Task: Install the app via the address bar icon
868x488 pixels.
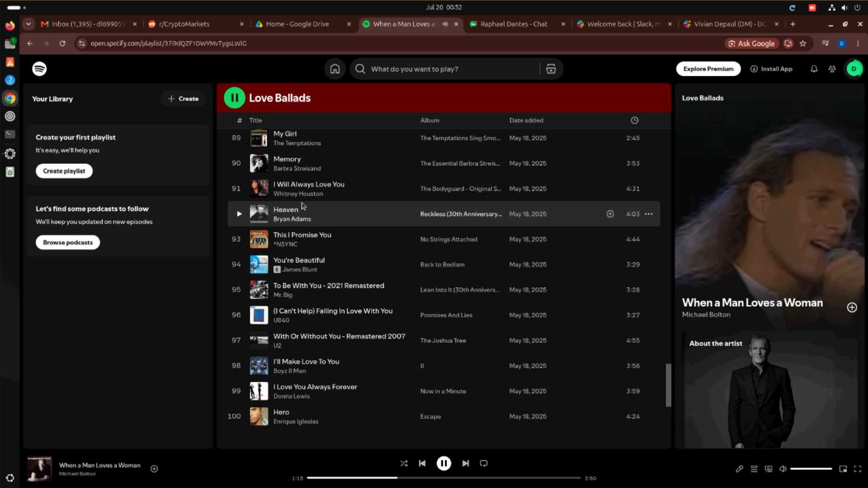Action: pos(788,44)
